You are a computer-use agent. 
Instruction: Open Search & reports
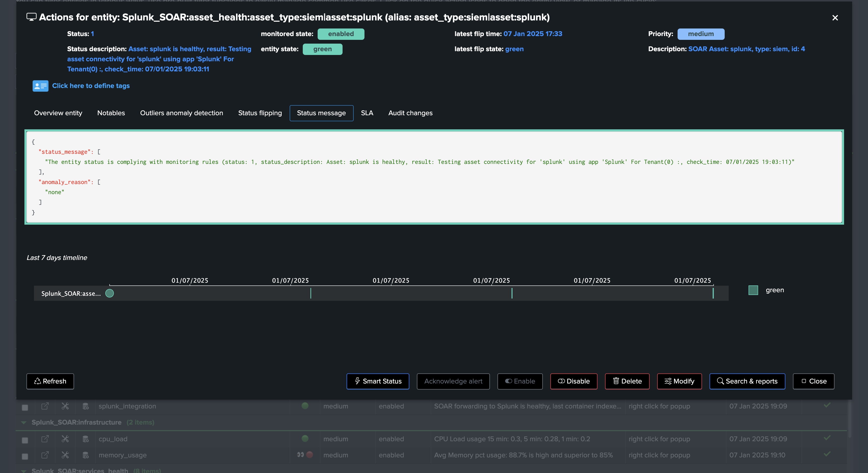click(747, 381)
